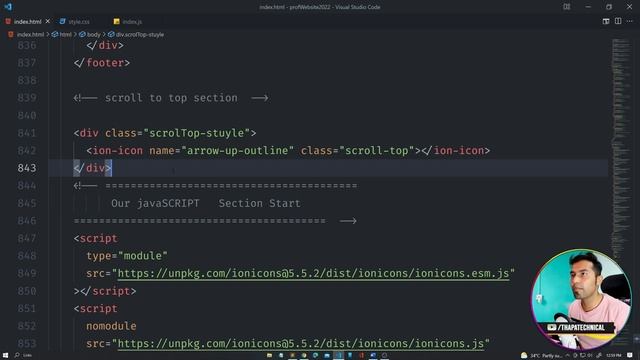640x360 pixels.
Task: Switch to the index.js tab
Action: click(132, 22)
